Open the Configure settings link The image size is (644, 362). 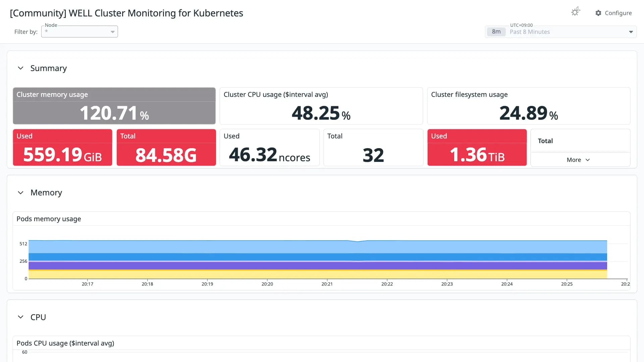tap(613, 13)
